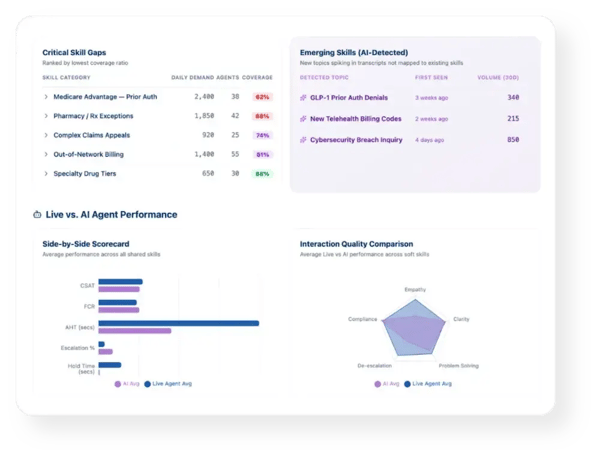Click the Detected Topic column header

coord(324,77)
